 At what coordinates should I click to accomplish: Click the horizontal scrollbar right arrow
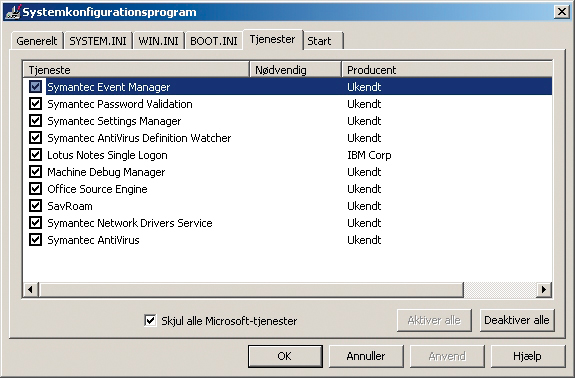tap(544, 290)
